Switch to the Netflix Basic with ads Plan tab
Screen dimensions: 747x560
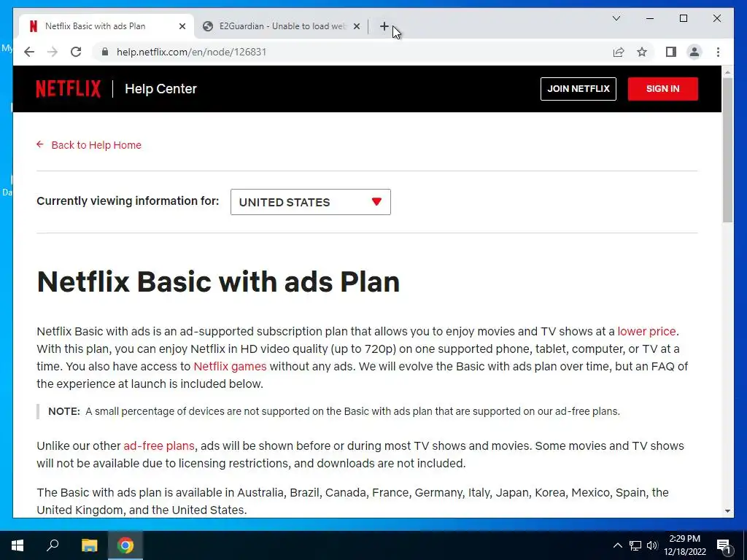pos(107,26)
